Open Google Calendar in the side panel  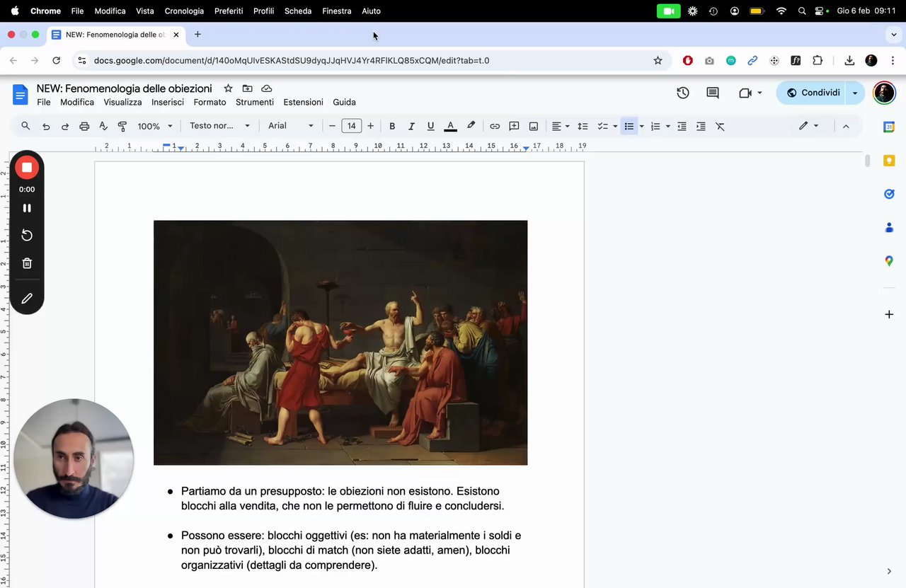point(889,127)
